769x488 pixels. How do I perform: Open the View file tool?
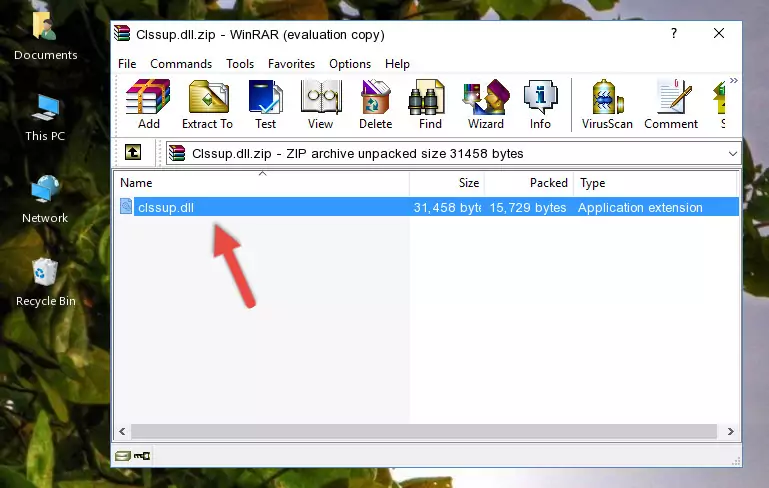coord(321,104)
